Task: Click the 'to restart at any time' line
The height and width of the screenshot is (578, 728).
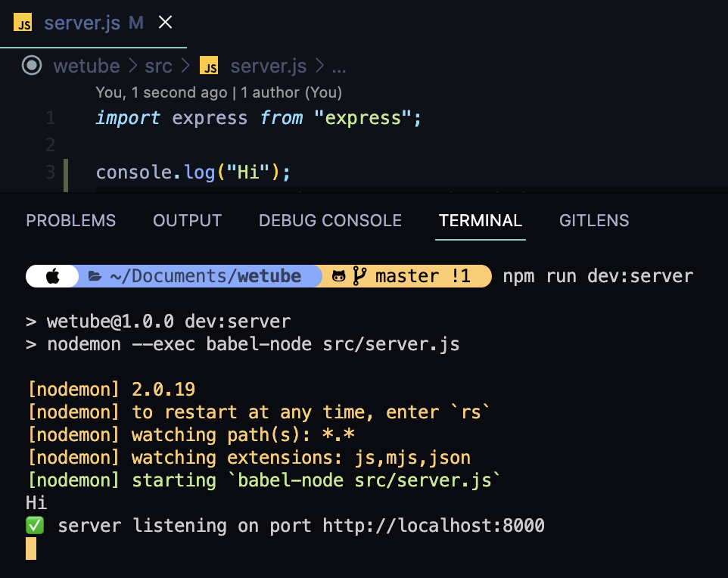Action: point(259,412)
